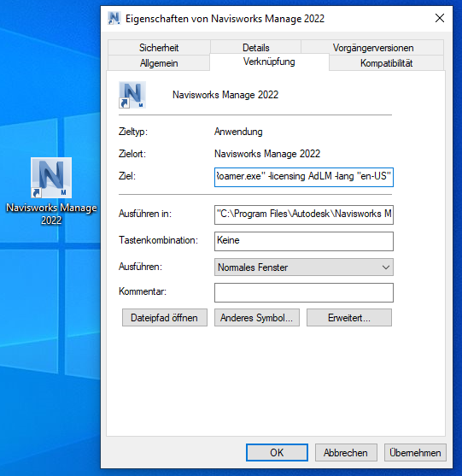Confirm with the OK button
The width and height of the screenshot is (462, 476).
click(277, 453)
